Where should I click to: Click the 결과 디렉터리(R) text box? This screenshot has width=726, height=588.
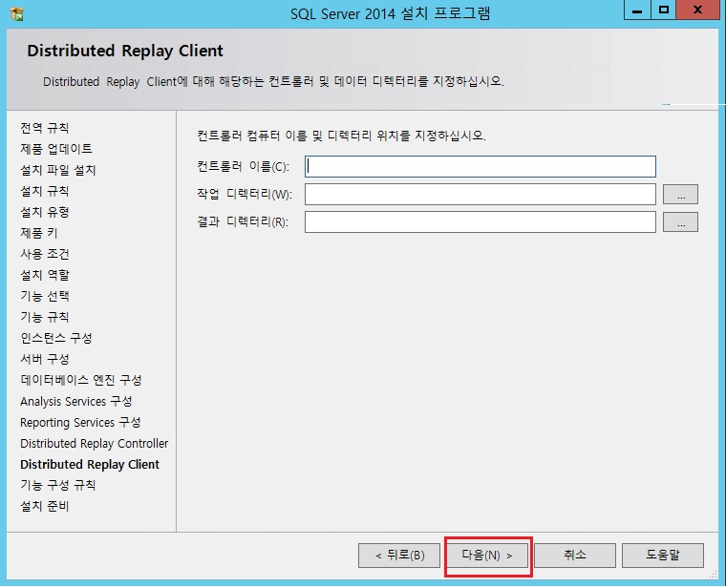point(480,222)
